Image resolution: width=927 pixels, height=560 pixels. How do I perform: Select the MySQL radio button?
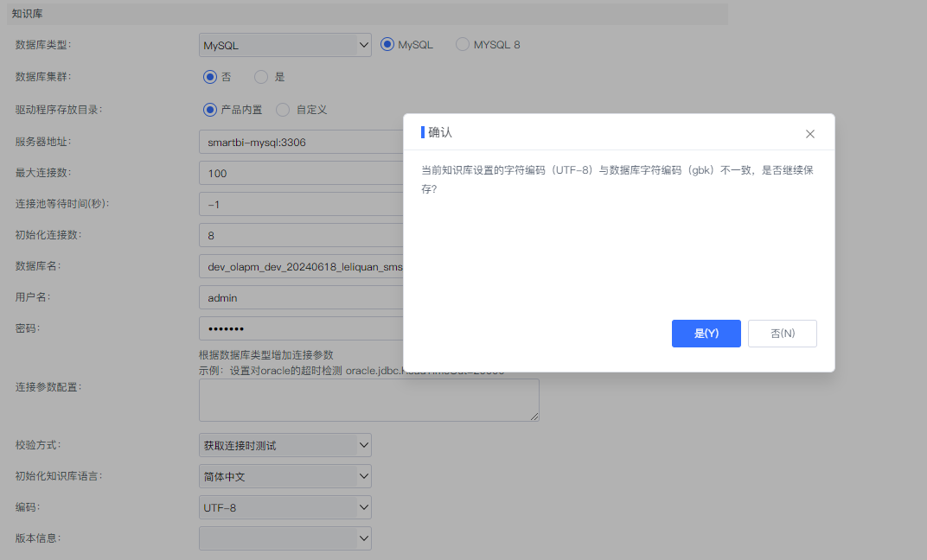tap(387, 44)
